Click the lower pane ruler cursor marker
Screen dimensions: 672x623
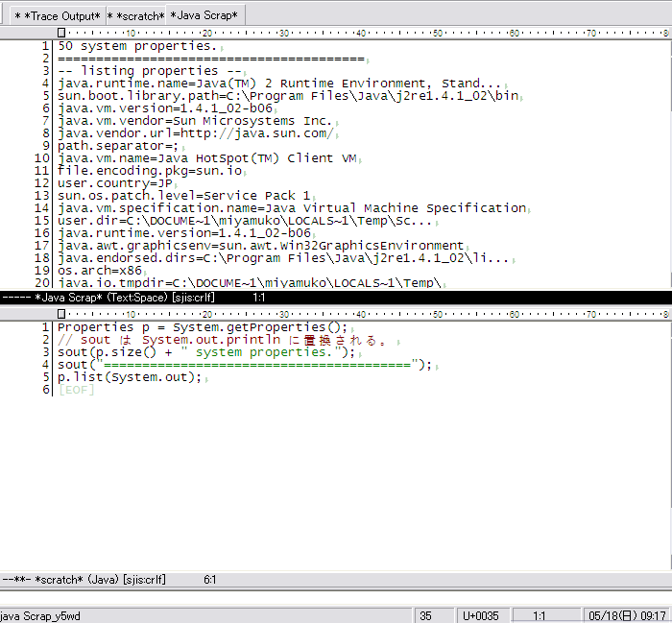click(x=61, y=315)
